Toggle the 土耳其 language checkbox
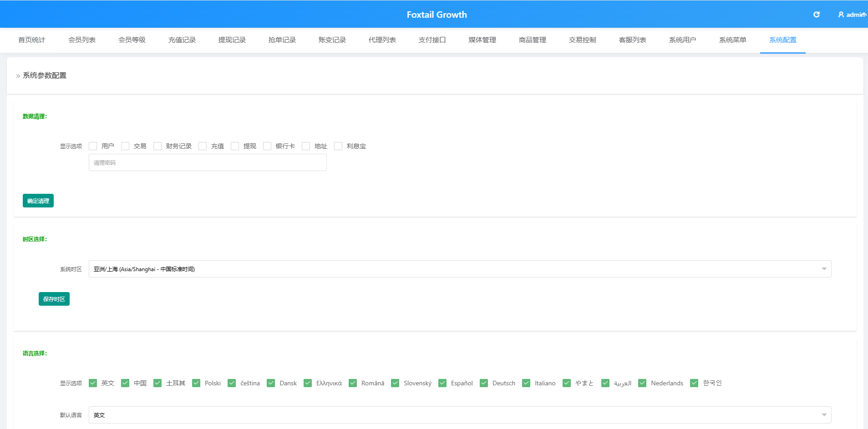Screen dimensions: 868x429 [x=157, y=383]
